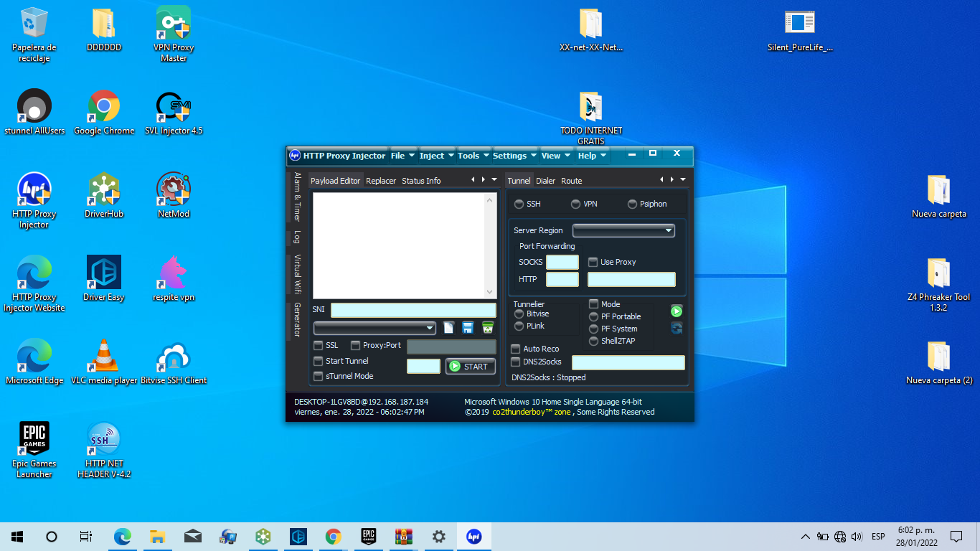Open the Virtual Wifi side tab
Screen dimensions: 980x551
(297, 275)
